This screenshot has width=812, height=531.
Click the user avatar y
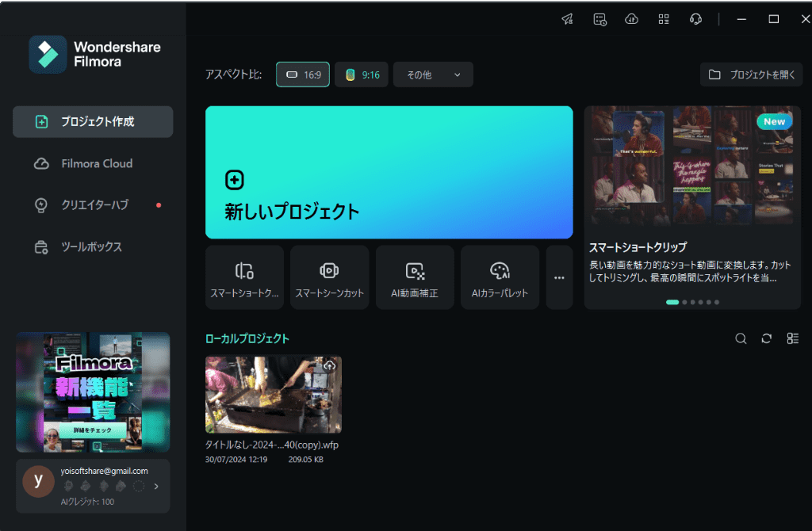coord(38,481)
